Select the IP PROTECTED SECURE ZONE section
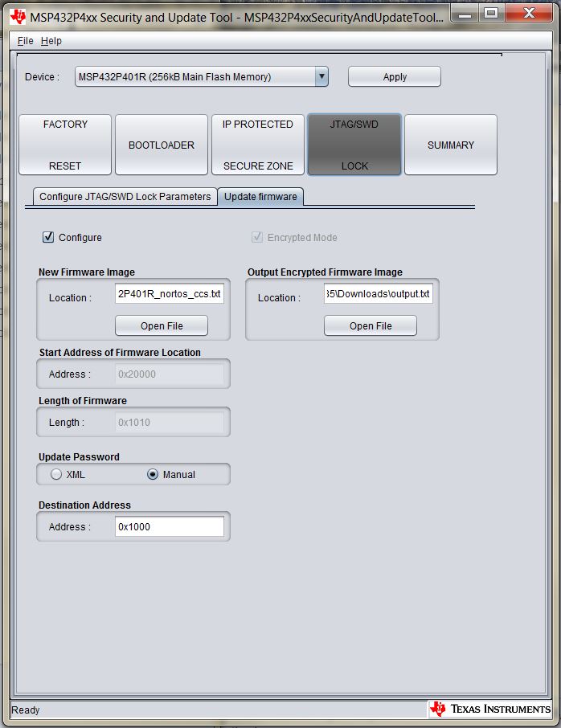561x728 pixels. click(258, 145)
